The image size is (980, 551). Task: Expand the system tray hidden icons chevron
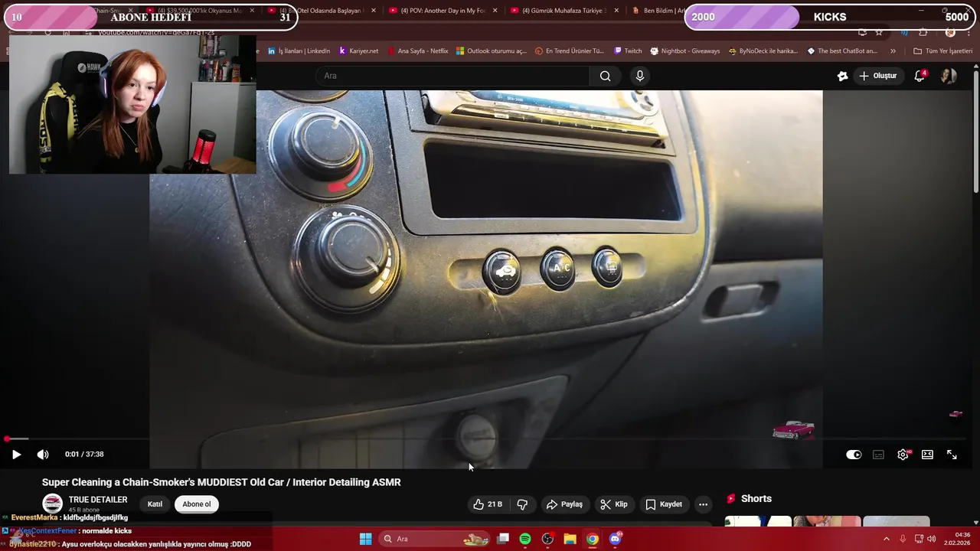point(887,539)
